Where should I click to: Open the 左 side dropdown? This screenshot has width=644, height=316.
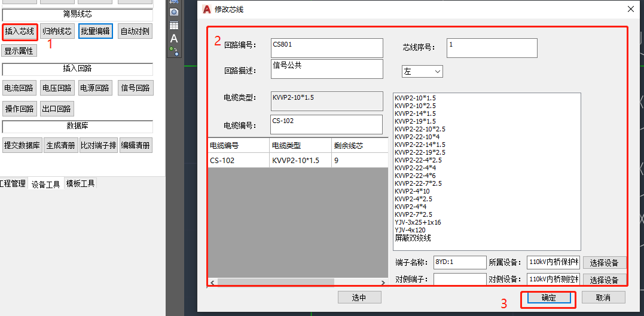[x=422, y=72]
